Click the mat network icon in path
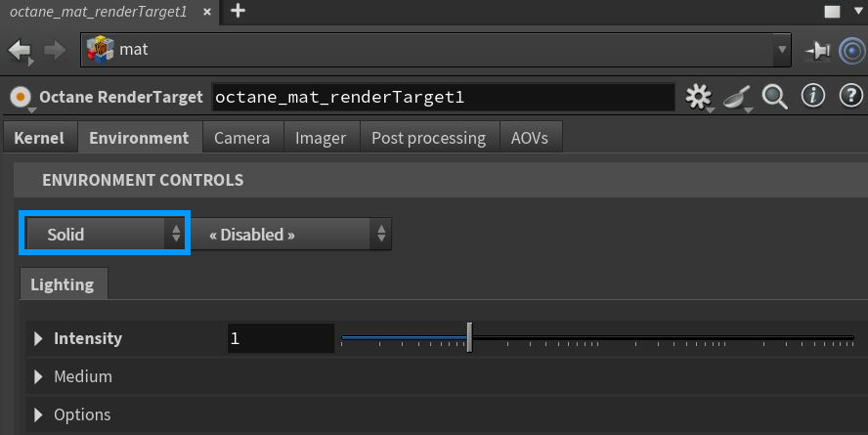The height and width of the screenshot is (435, 868). pos(100,49)
